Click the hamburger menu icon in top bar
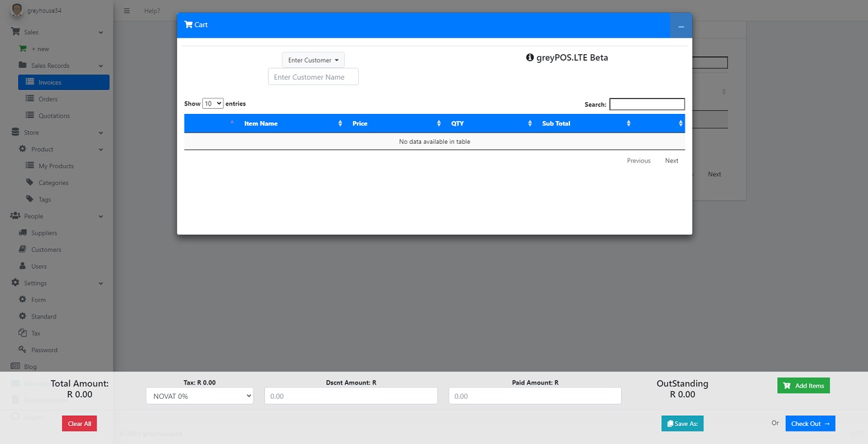The height and width of the screenshot is (444, 868). [127, 11]
